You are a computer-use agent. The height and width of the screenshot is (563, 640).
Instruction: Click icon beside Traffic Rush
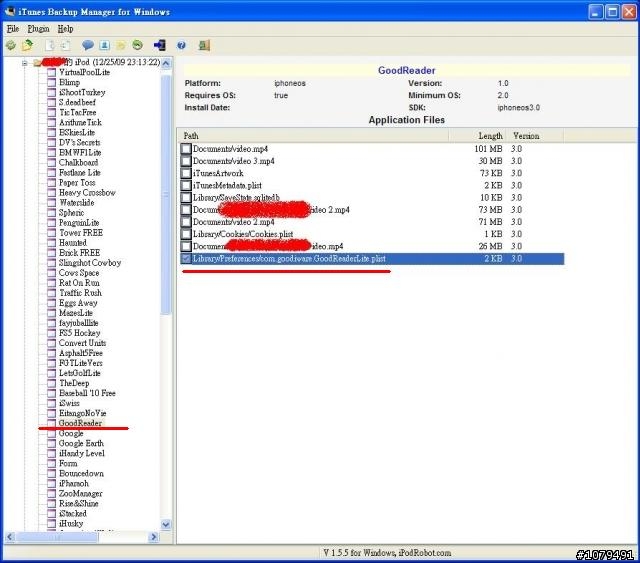click(x=51, y=293)
